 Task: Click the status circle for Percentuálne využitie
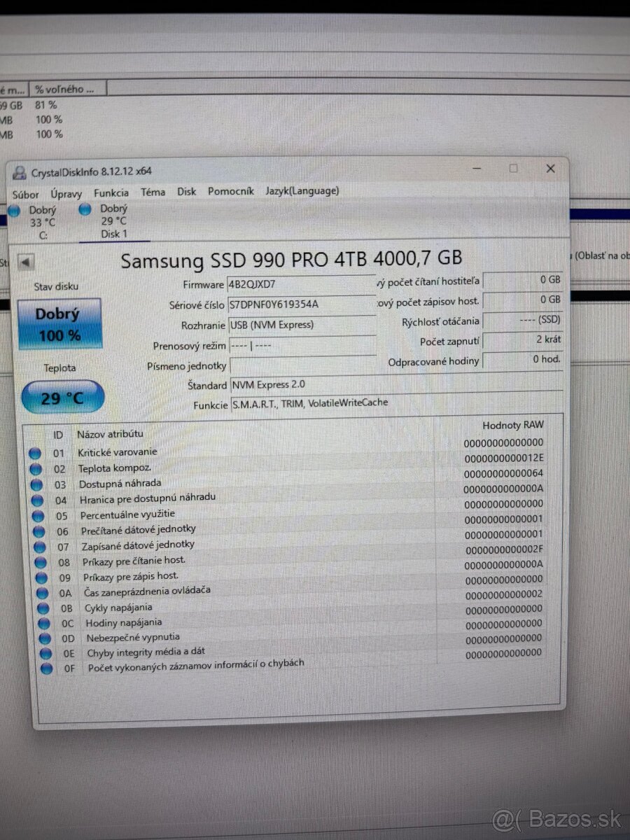coord(38,516)
